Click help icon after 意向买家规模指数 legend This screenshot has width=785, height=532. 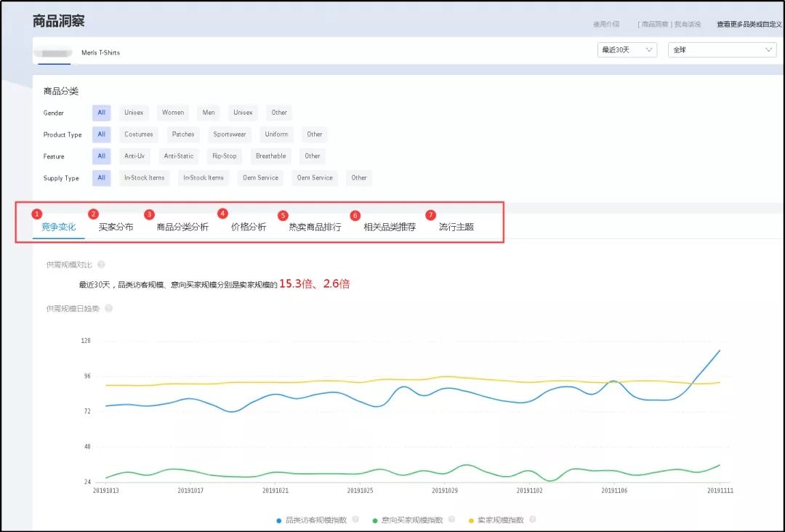451,520
